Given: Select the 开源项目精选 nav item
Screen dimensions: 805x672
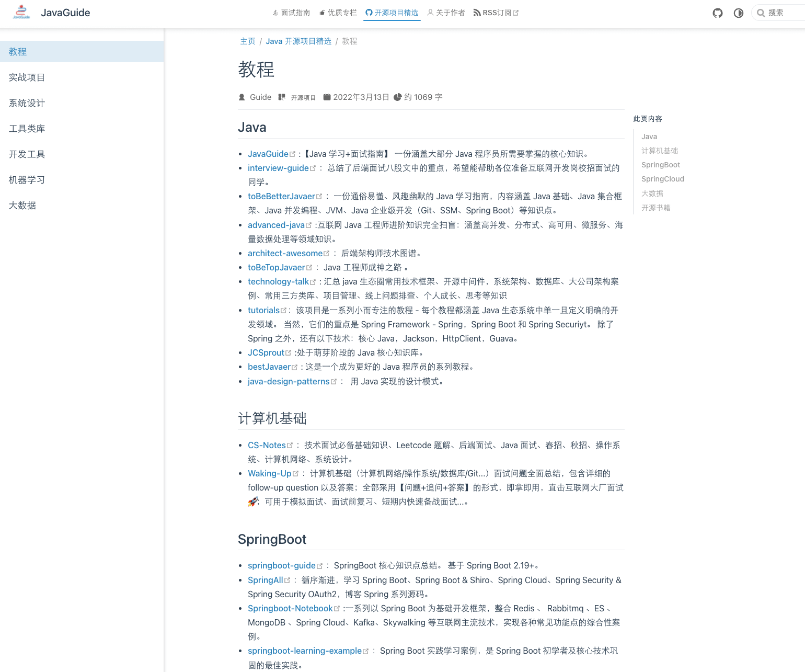Looking at the screenshot, I should (392, 13).
